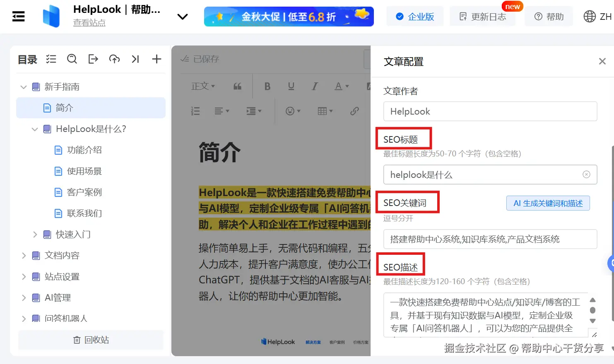This screenshot has width=614, height=364.
Task: Toggle the hamburger sidebar menu icon
Action: coord(18,17)
